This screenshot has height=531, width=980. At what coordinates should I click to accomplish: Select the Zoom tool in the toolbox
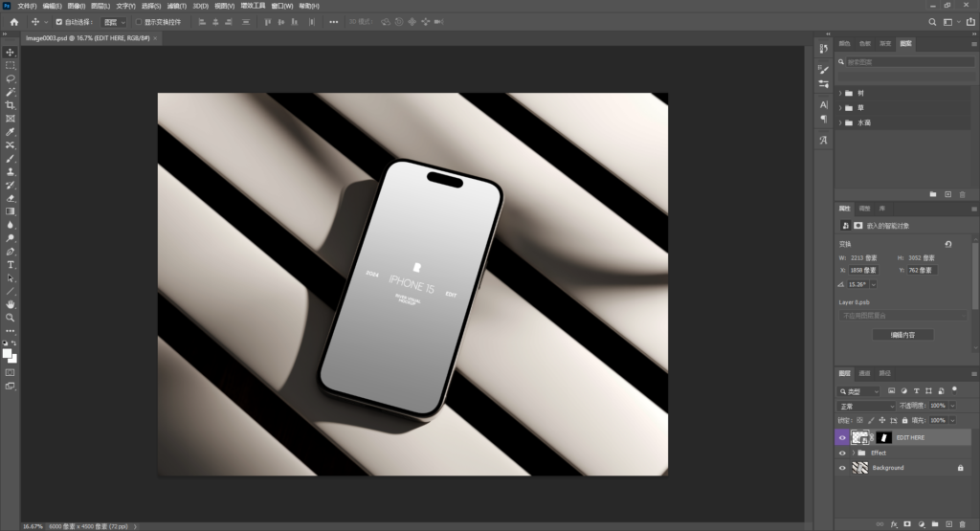coord(10,318)
